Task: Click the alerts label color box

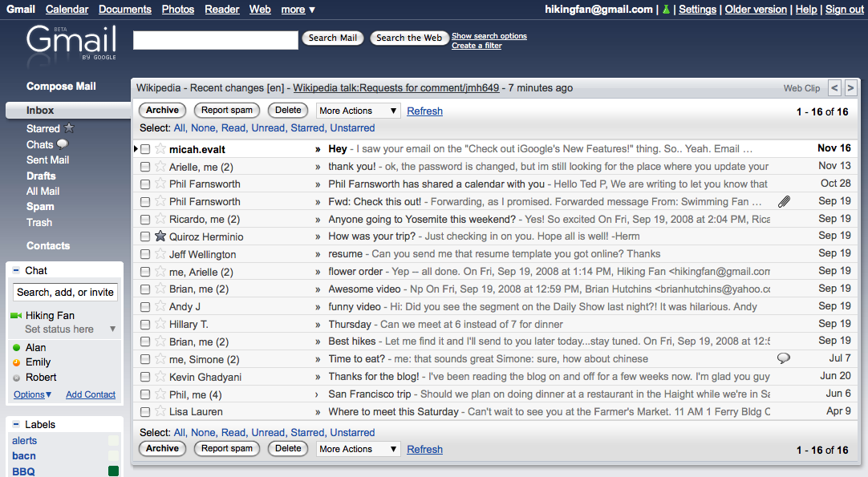Action: [113, 440]
